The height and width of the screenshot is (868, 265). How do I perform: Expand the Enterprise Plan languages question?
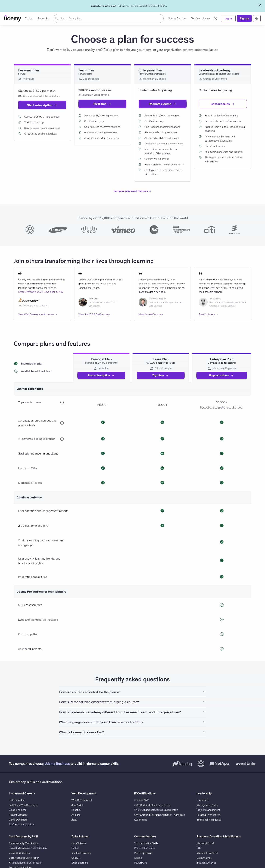[x=132, y=722]
